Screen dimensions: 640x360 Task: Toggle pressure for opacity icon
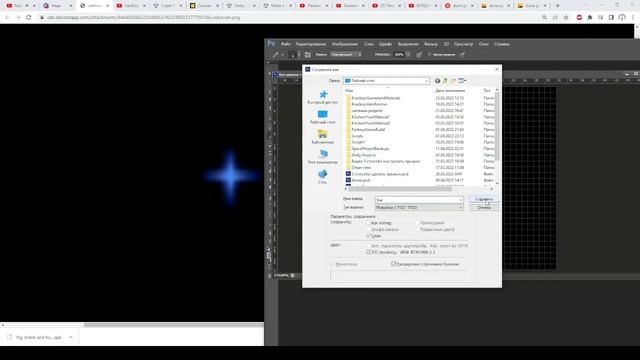419,55
